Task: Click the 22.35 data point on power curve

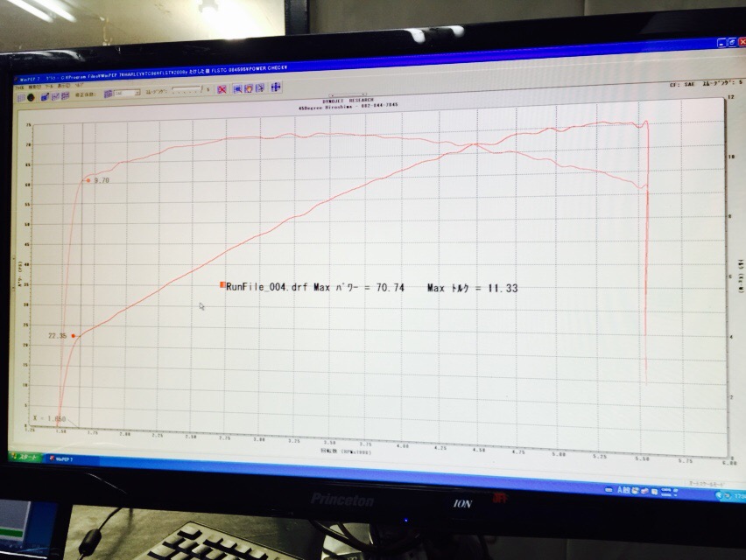Action: pyautogui.click(x=74, y=335)
